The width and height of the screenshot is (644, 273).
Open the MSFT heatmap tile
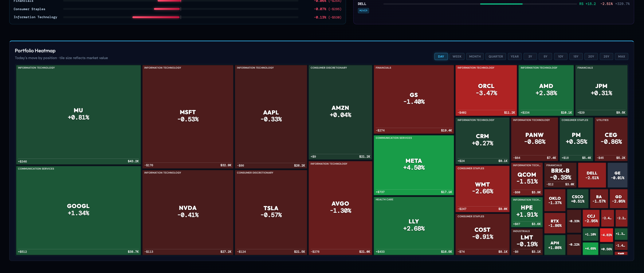188,116
